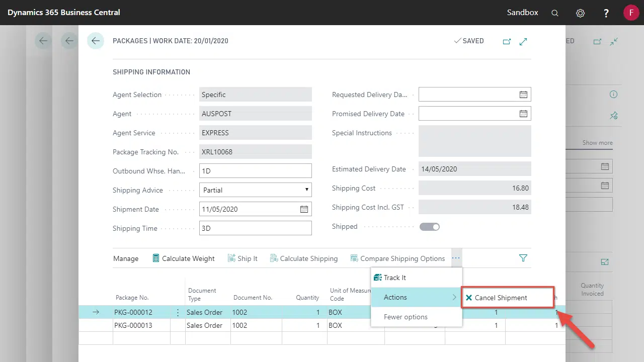Open the Shipping Advice dropdown

coord(256,190)
